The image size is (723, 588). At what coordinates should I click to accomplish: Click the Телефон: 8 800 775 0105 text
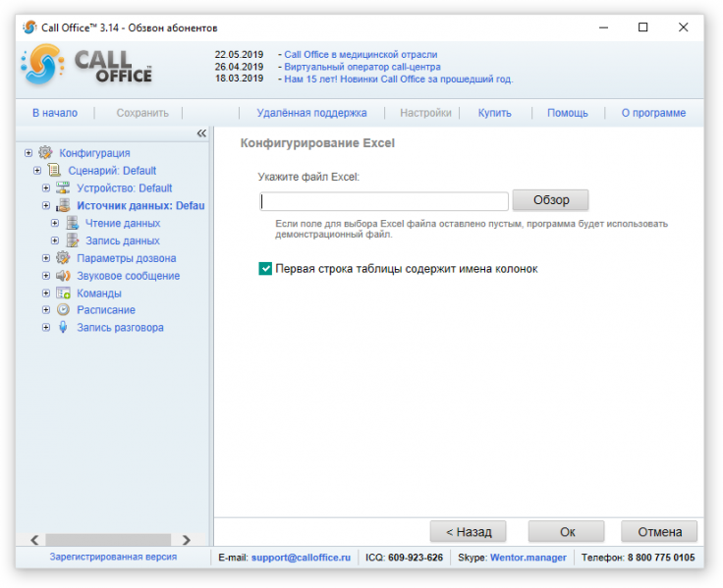coord(638,558)
